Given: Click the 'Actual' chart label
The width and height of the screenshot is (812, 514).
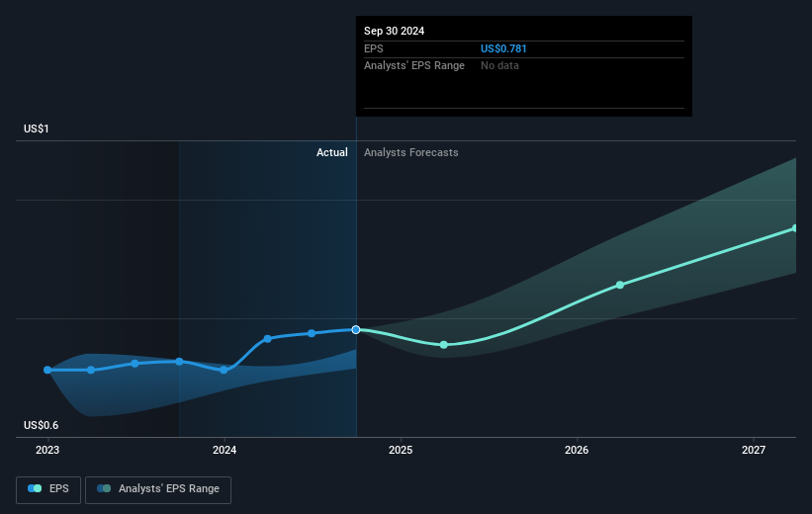Looking at the screenshot, I should [332, 152].
